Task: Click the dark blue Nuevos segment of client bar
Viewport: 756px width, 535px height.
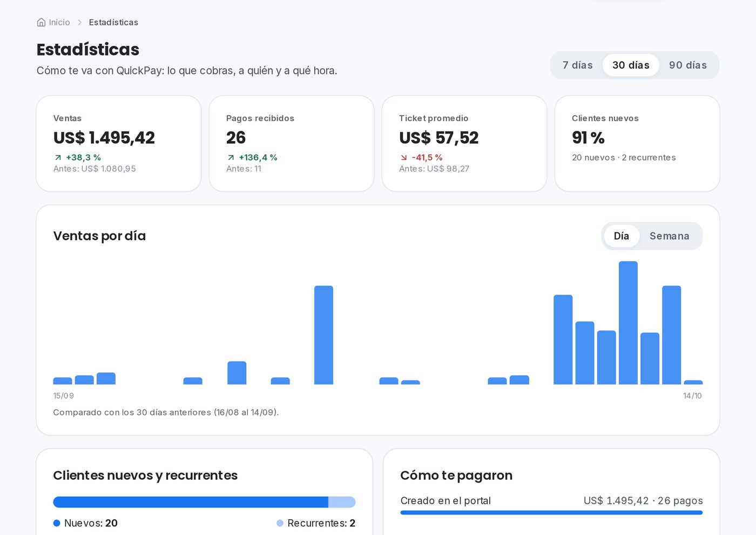Action: (191, 502)
